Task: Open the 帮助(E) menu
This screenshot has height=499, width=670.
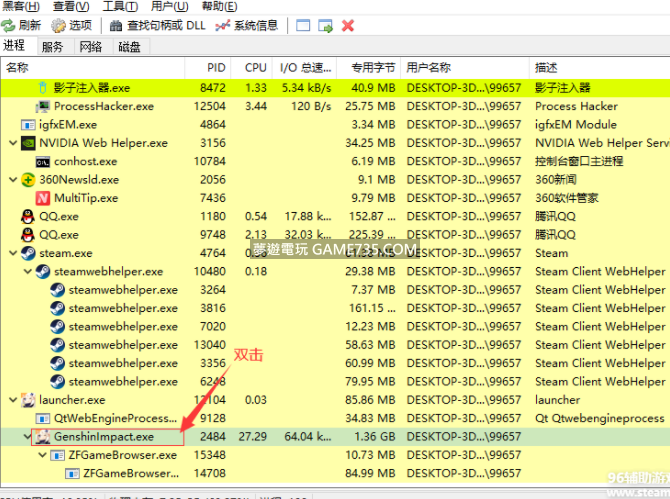Action: pyautogui.click(x=219, y=6)
